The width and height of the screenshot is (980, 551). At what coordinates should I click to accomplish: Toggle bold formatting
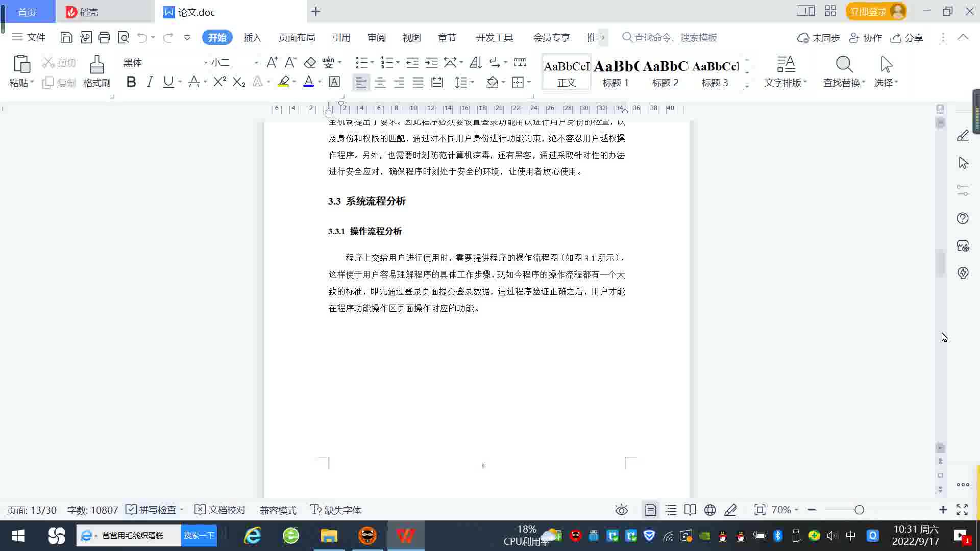tap(131, 82)
